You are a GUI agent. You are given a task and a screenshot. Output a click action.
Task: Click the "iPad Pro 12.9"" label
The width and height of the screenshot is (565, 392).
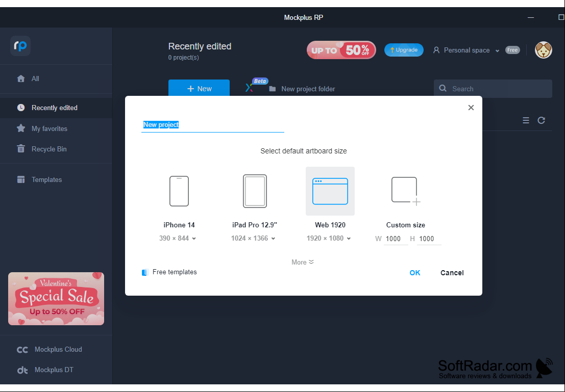tap(255, 225)
